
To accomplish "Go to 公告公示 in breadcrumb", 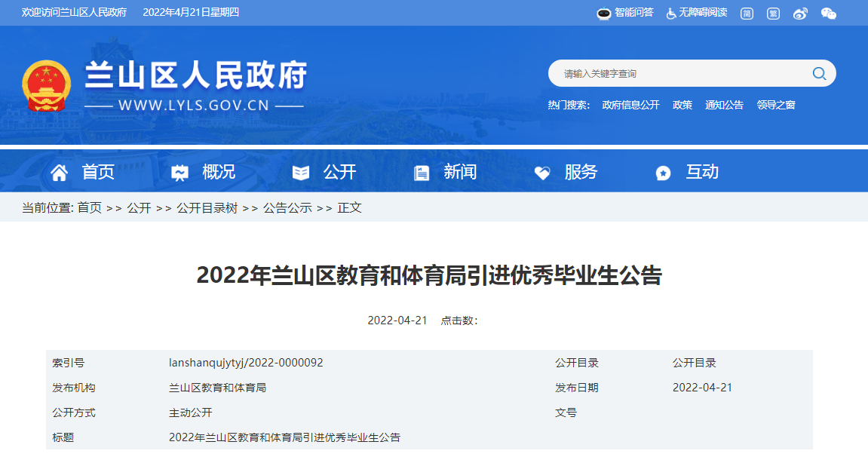I will point(287,208).
